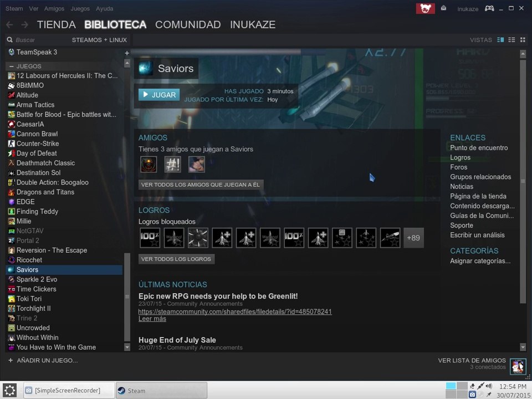This screenshot has height=399, width=532.
Task: Open the Steam menu
Action: (14, 8)
